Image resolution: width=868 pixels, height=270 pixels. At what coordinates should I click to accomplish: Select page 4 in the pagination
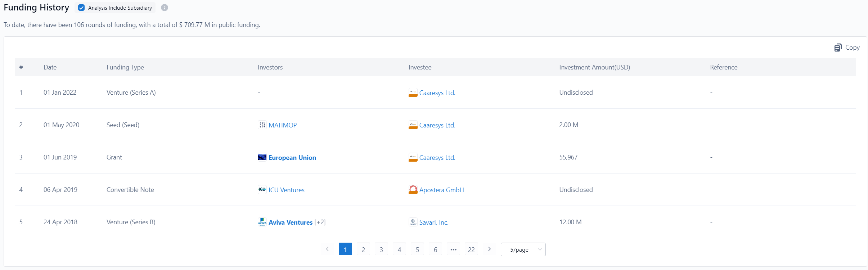tap(399, 249)
